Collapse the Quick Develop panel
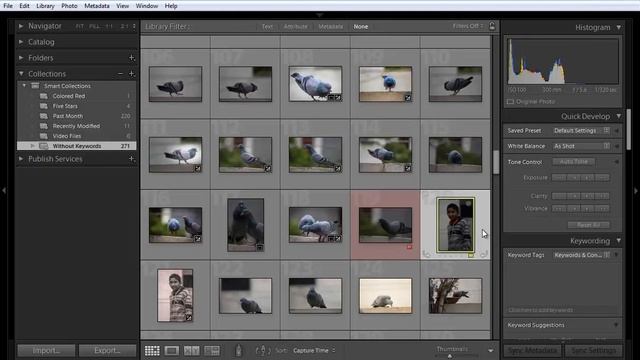Viewport: 640px width, 360px height. 619,116
